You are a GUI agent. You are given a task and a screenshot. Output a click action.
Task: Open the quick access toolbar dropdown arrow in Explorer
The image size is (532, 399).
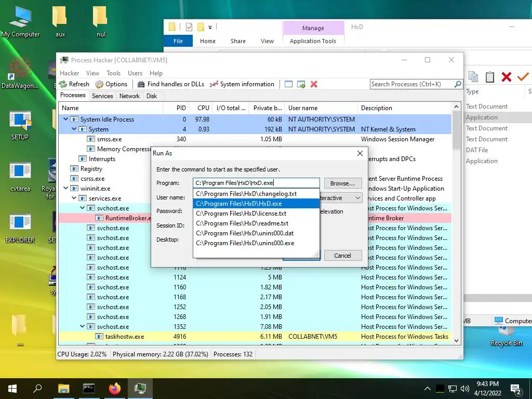210,27
